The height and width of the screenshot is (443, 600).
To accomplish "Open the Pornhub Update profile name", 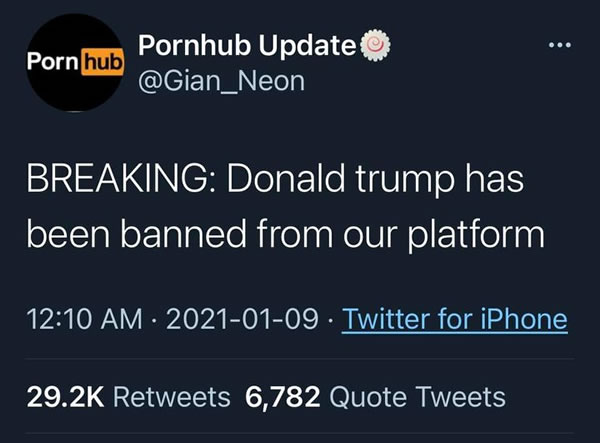I will [246, 45].
